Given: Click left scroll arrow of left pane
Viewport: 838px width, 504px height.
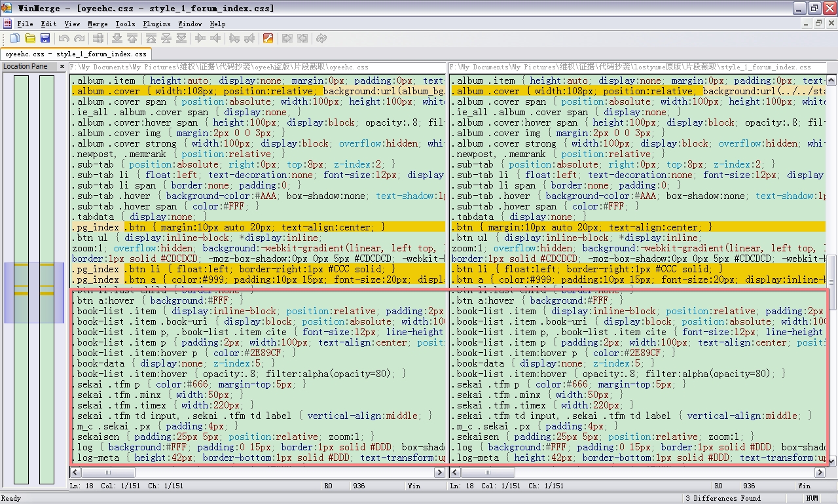Looking at the screenshot, I should click(75, 473).
